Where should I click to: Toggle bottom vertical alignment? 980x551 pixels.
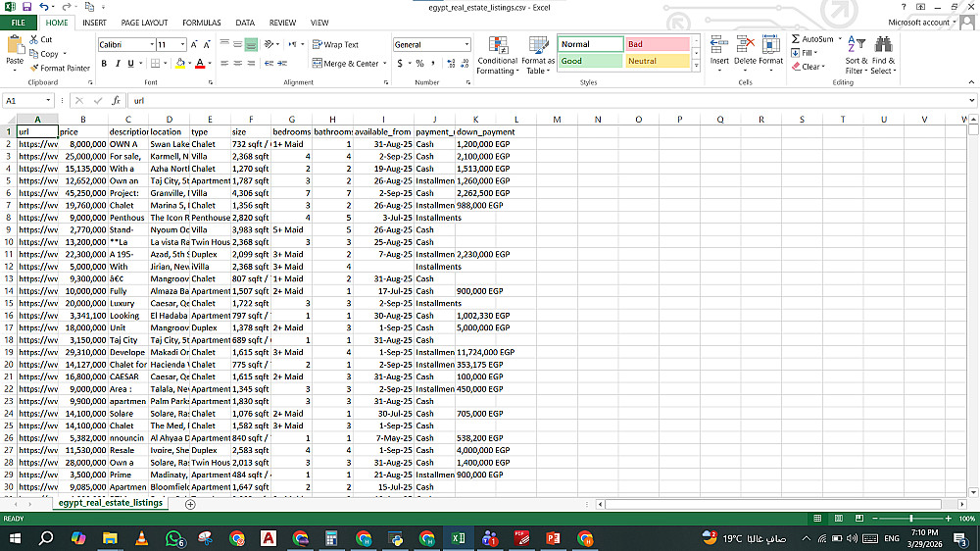pos(251,44)
